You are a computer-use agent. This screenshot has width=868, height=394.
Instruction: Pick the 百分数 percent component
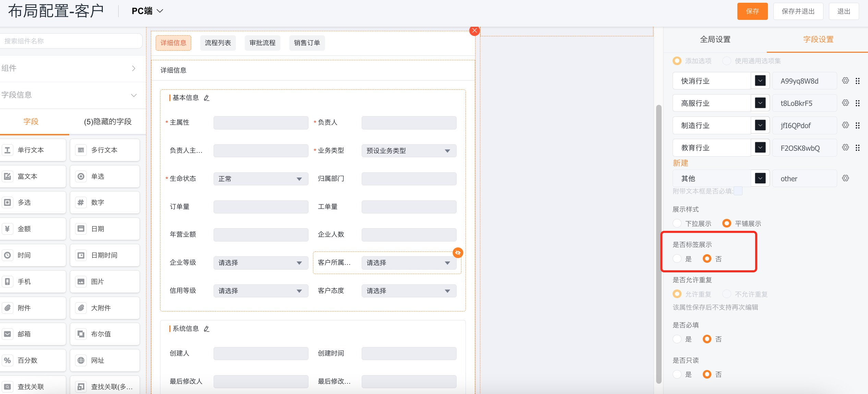(x=32, y=360)
